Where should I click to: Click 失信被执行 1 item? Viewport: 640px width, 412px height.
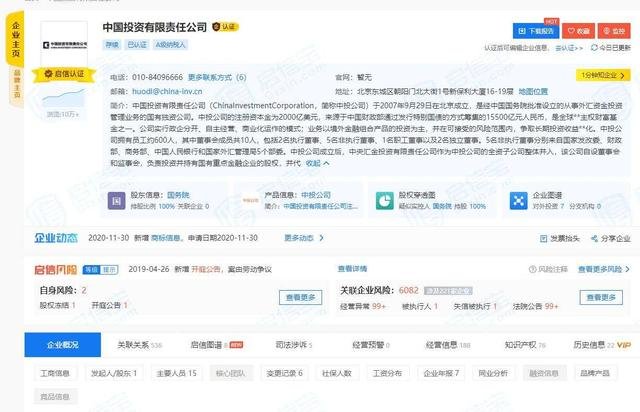click(475, 306)
